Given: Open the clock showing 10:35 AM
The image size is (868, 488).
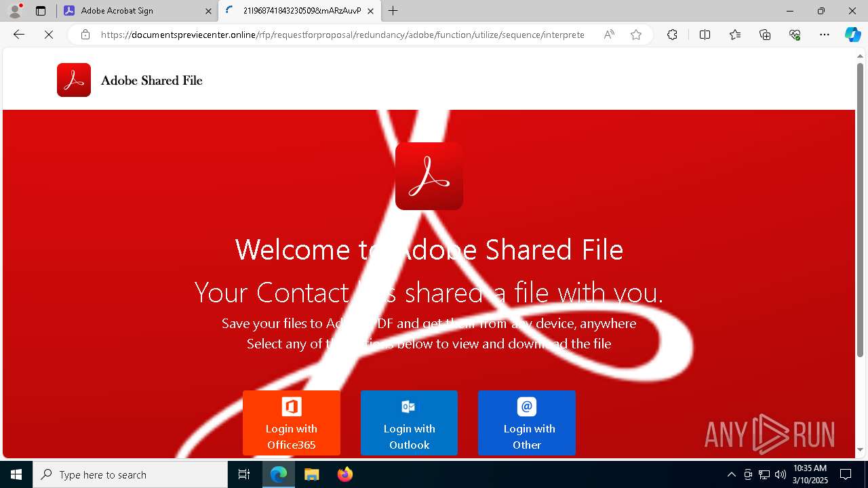Looking at the screenshot, I should [810, 474].
